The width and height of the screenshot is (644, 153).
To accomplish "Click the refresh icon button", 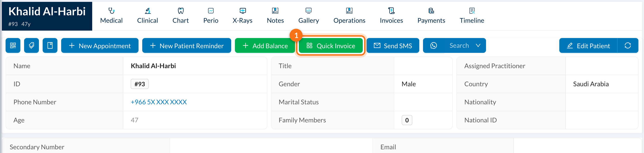I will pos(628,45).
